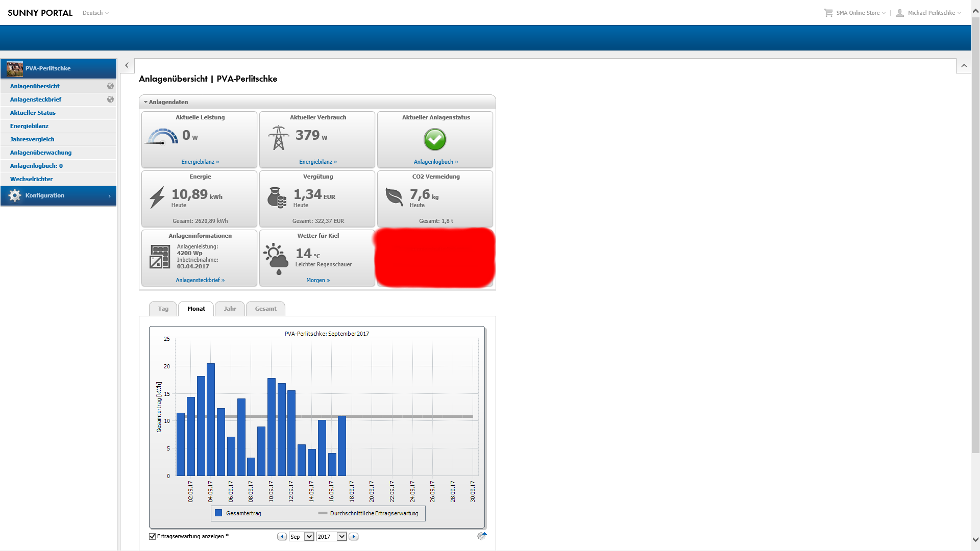Switch to the Tag tab

click(163, 309)
